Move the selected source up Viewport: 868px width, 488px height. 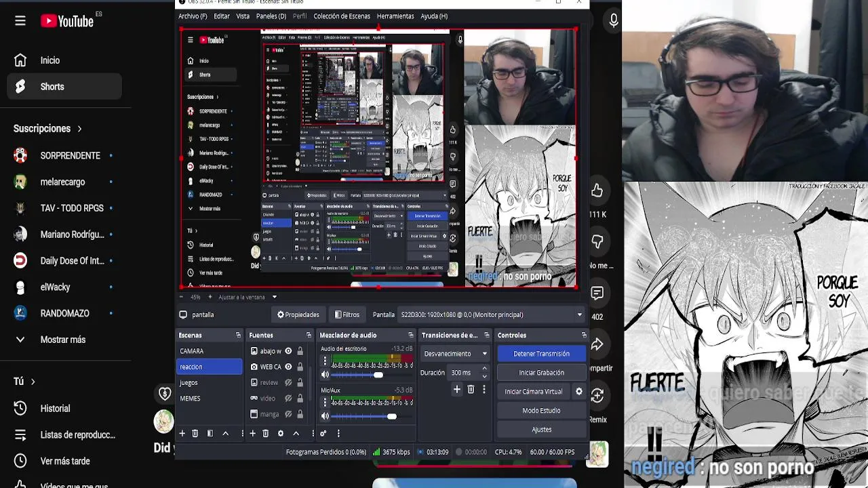296,433
